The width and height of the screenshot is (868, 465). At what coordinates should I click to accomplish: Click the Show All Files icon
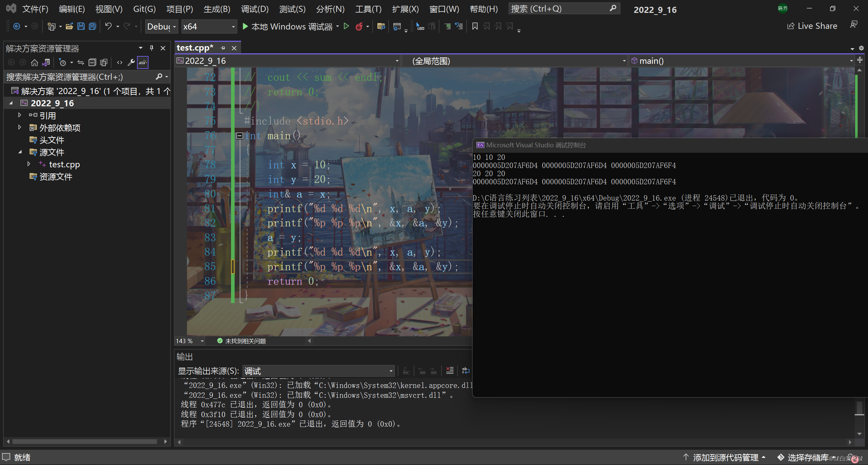click(x=104, y=62)
